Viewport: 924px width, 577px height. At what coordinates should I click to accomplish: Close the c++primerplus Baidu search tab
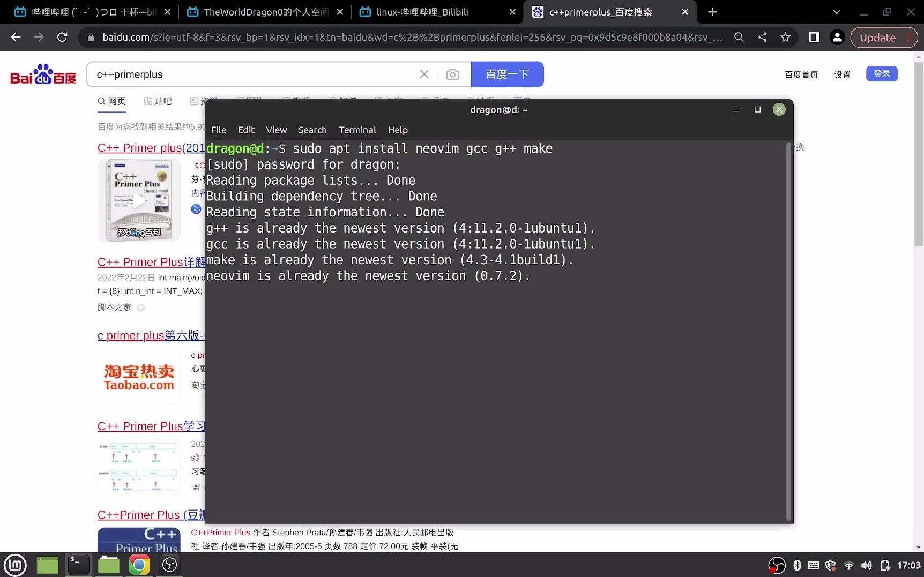pos(685,12)
